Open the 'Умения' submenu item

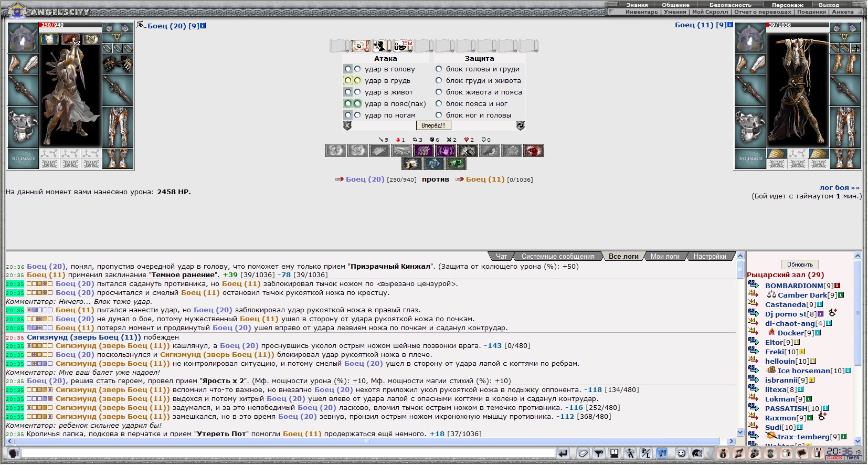pyautogui.click(x=675, y=12)
